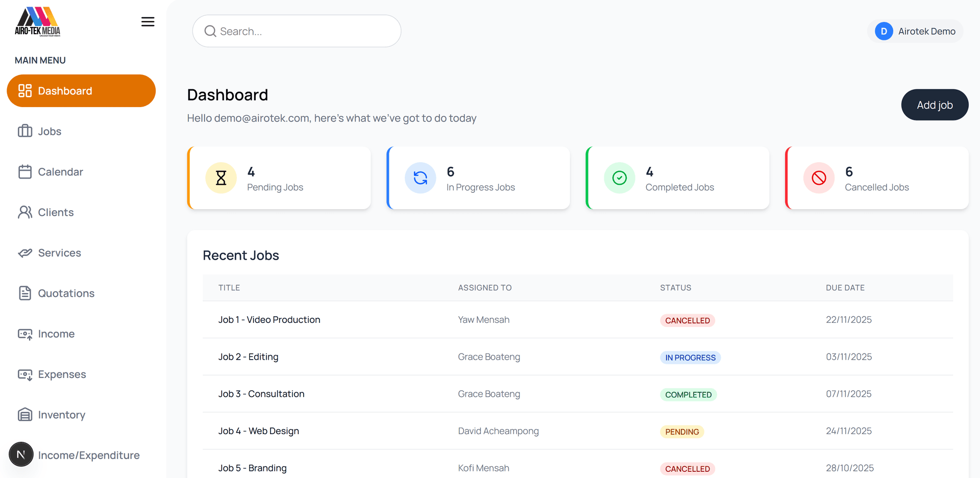Screen dimensions: 980x478
Task: Navigate to the Quotations section
Action: [66, 293]
